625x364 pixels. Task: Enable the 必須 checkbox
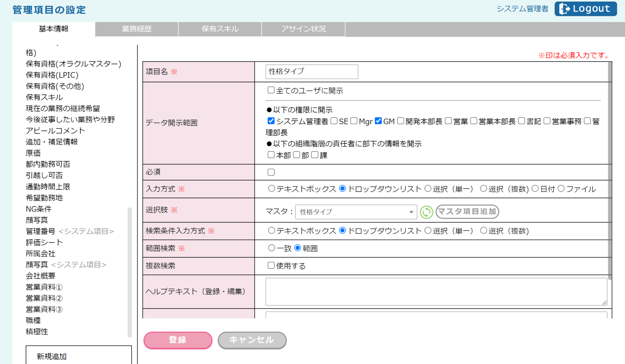[x=271, y=172]
